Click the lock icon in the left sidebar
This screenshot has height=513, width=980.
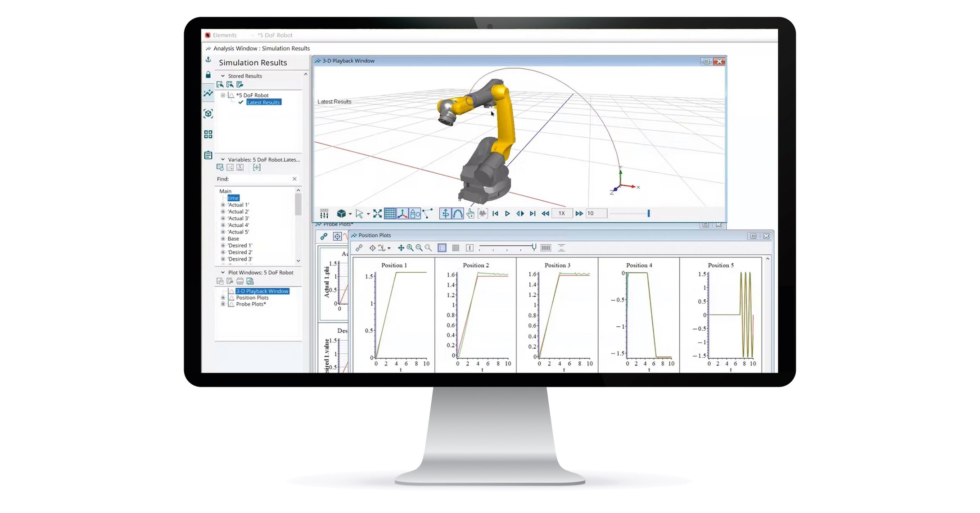tap(208, 74)
